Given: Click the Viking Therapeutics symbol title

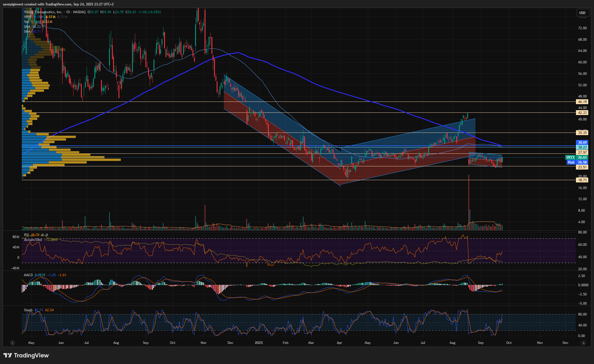Looking at the screenshot, I should point(43,12).
